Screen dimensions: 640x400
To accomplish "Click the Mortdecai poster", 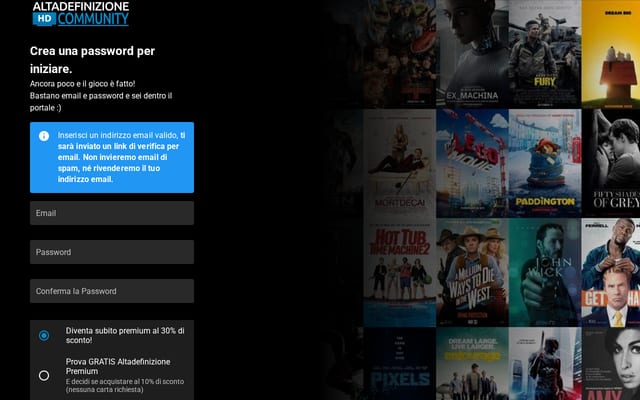I will 400,163.
